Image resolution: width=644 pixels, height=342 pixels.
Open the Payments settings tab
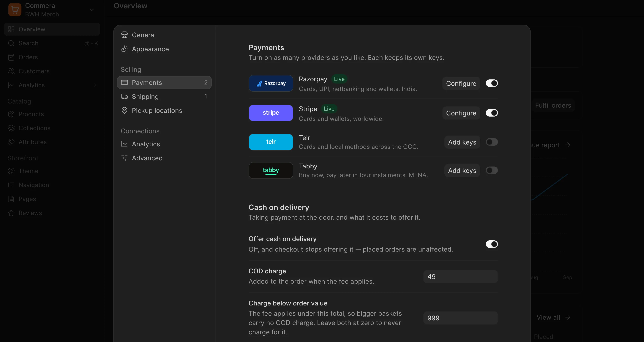(164, 82)
